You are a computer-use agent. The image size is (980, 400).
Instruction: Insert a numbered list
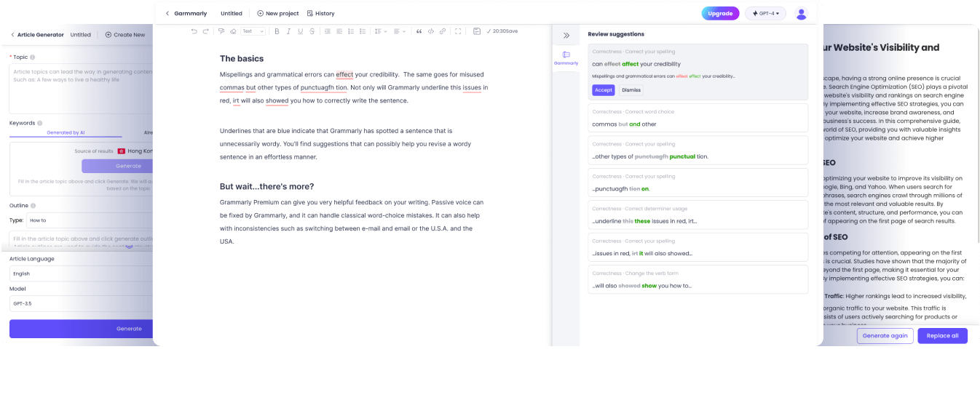click(x=351, y=31)
